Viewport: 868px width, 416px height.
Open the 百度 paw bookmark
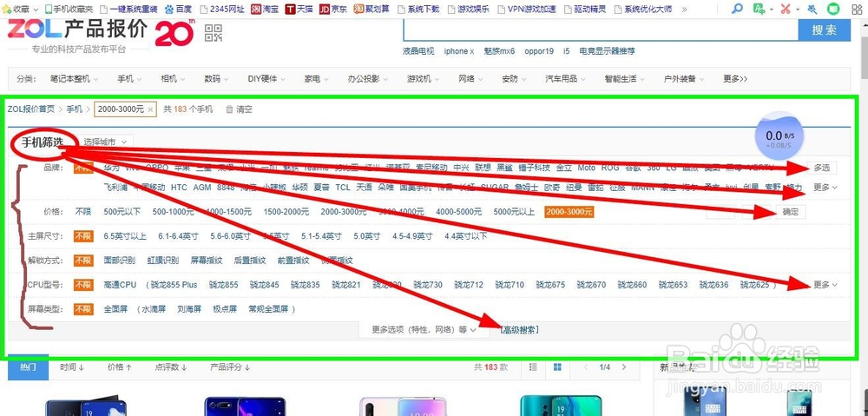(x=178, y=9)
